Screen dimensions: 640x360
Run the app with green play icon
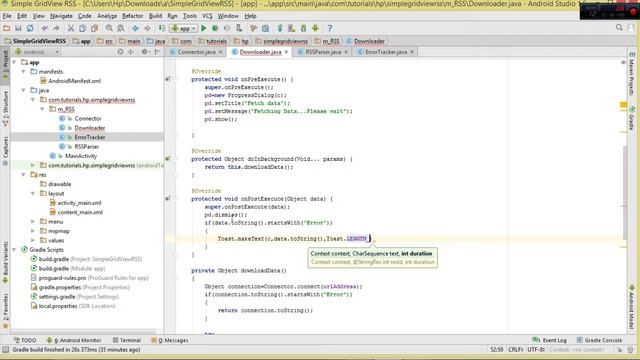tap(204, 28)
